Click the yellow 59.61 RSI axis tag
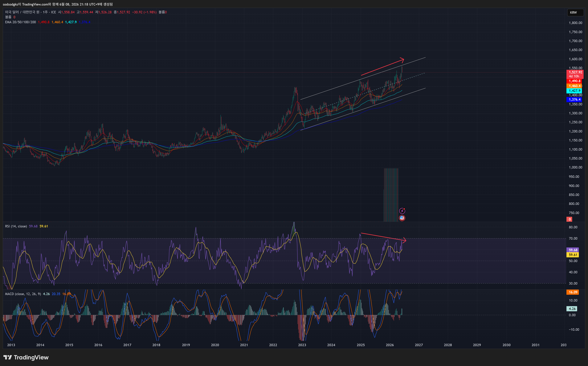This screenshot has height=366, width=588. tap(573, 255)
